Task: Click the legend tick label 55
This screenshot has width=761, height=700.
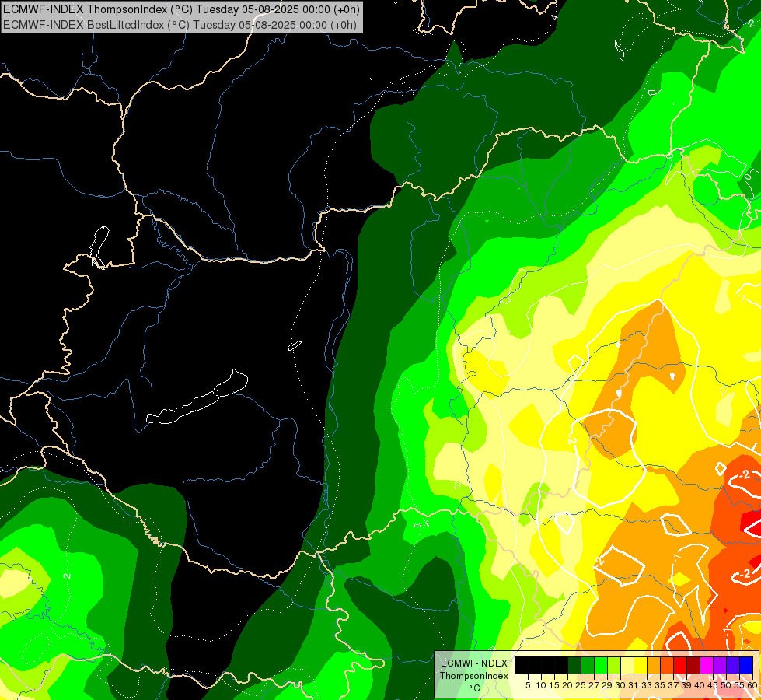Action: click(x=740, y=685)
